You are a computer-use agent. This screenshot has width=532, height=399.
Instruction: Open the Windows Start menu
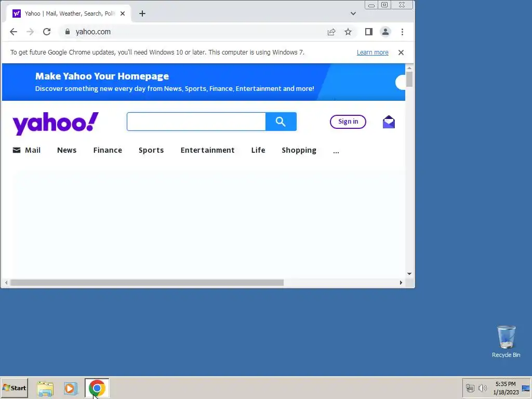pyautogui.click(x=14, y=388)
